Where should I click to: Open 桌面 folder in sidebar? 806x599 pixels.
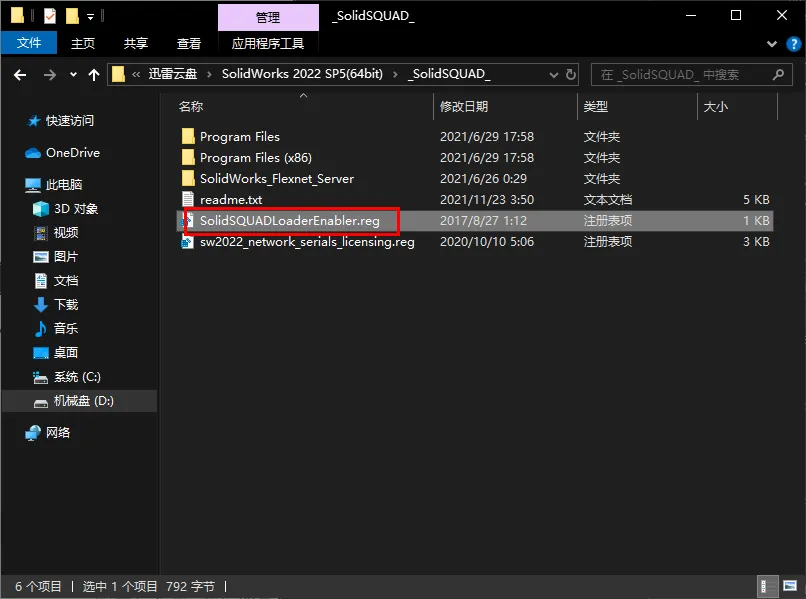point(66,353)
